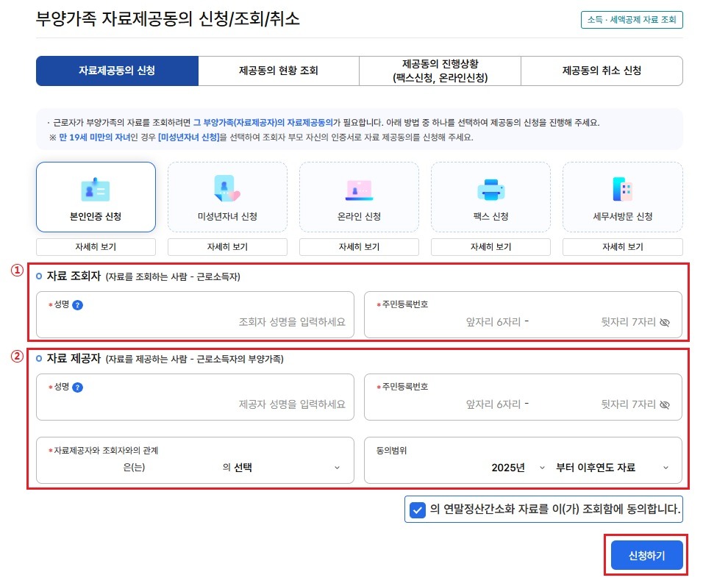Switch to 제공동의 현황 조회 tab
The height and width of the screenshot is (586, 728).
coord(279,71)
